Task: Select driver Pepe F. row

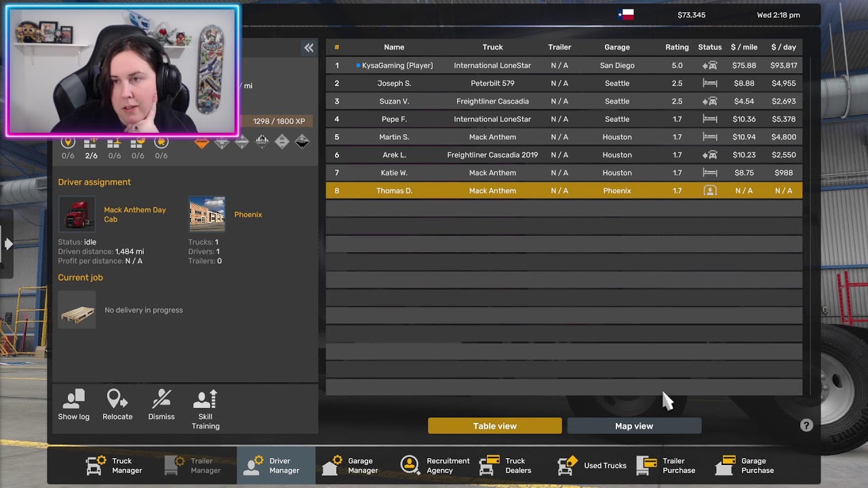Action: (564, 119)
